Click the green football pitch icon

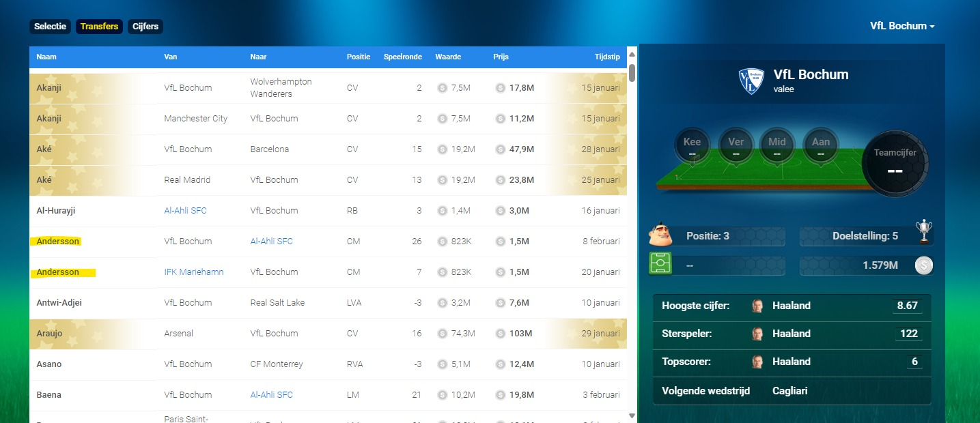660,263
